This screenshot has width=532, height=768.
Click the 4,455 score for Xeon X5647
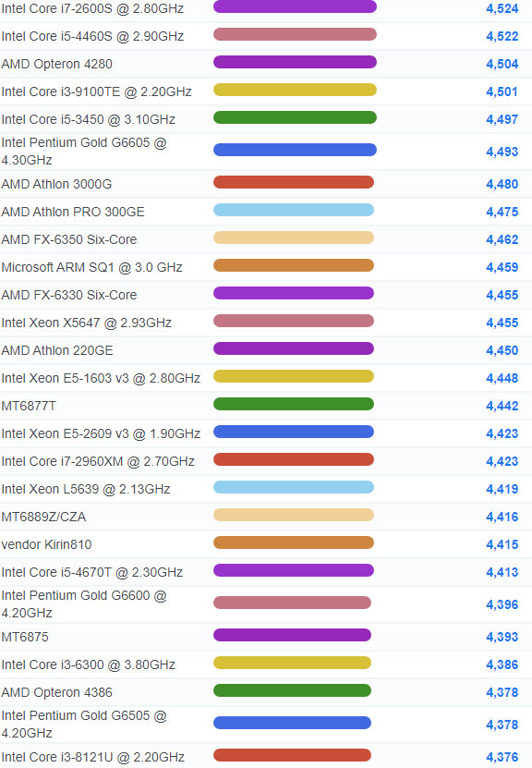tap(502, 323)
